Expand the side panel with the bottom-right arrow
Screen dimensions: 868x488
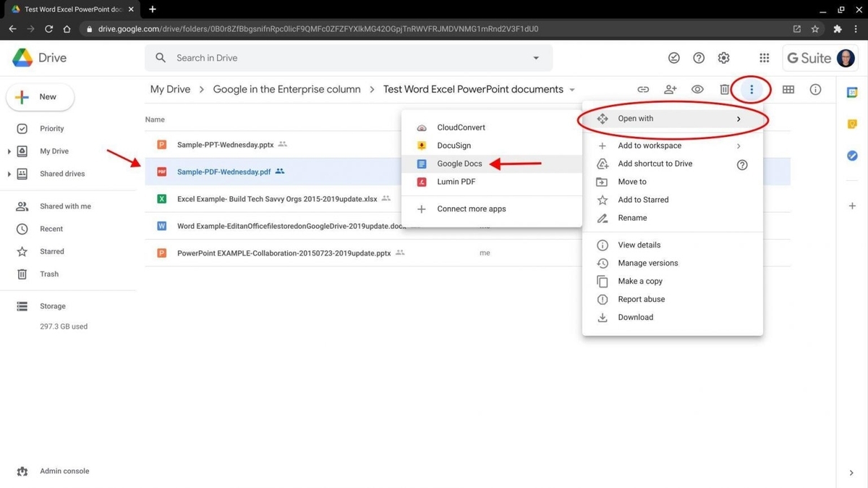pyautogui.click(x=851, y=472)
